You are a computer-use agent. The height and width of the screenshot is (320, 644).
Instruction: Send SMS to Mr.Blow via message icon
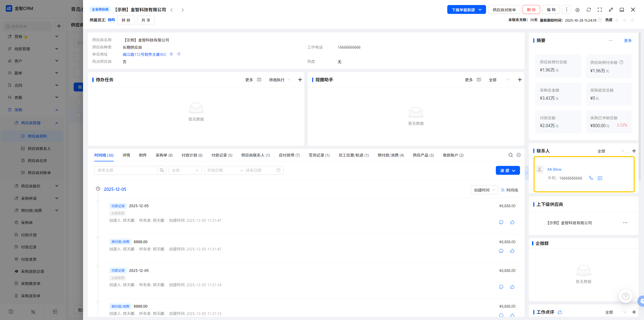pyautogui.click(x=600, y=178)
